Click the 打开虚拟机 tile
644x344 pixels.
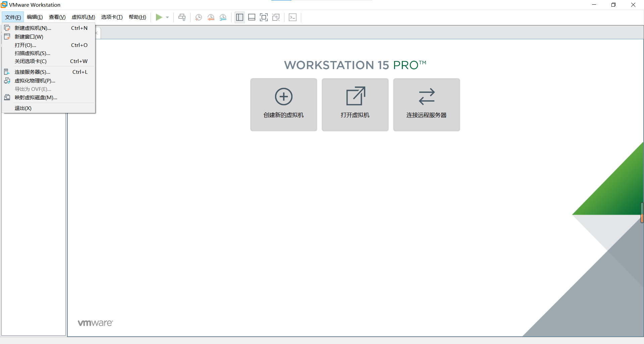(x=355, y=105)
